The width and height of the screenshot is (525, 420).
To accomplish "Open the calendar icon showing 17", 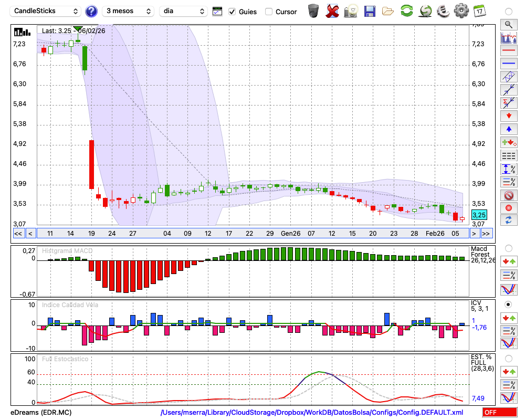I will (479, 11).
